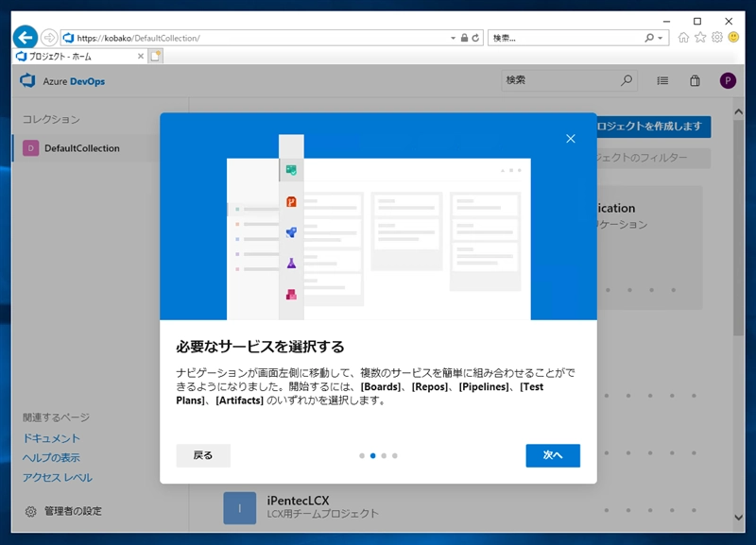756x545 pixels.
Task: Click the 次へ button
Action: click(553, 455)
